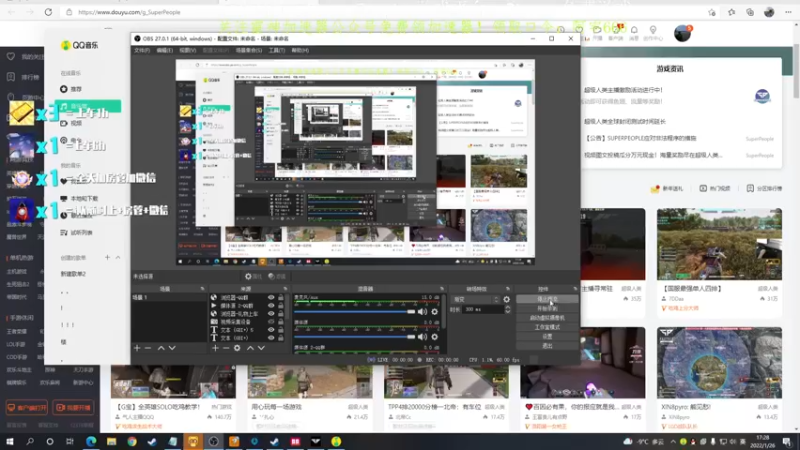Move scene down in OBS scenes panel

tap(172, 348)
